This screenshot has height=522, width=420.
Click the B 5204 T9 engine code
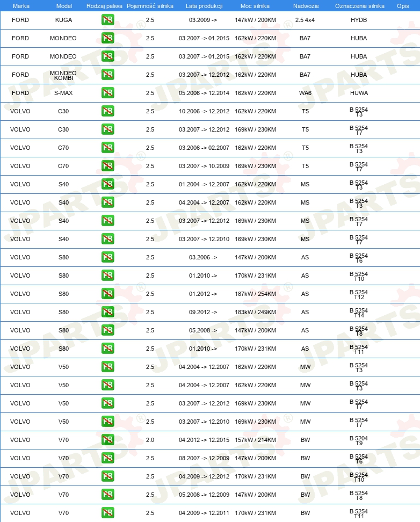[x=359, y=440]
